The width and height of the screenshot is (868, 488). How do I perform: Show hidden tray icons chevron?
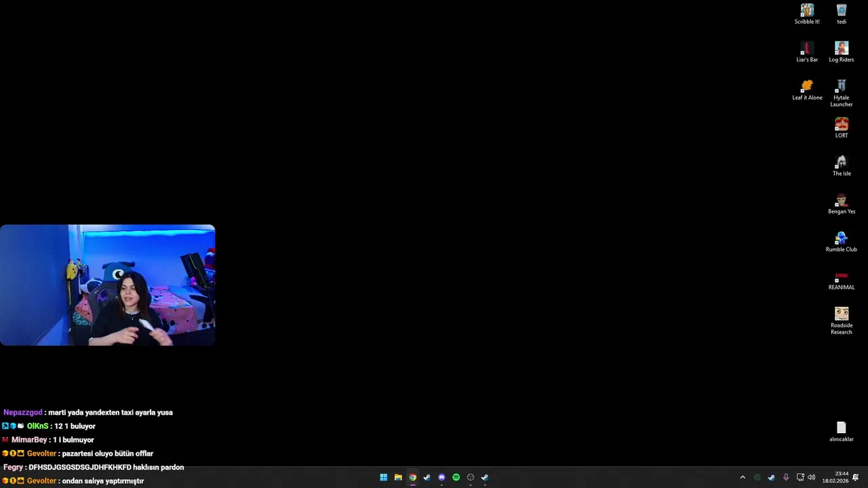pos(743,477)
